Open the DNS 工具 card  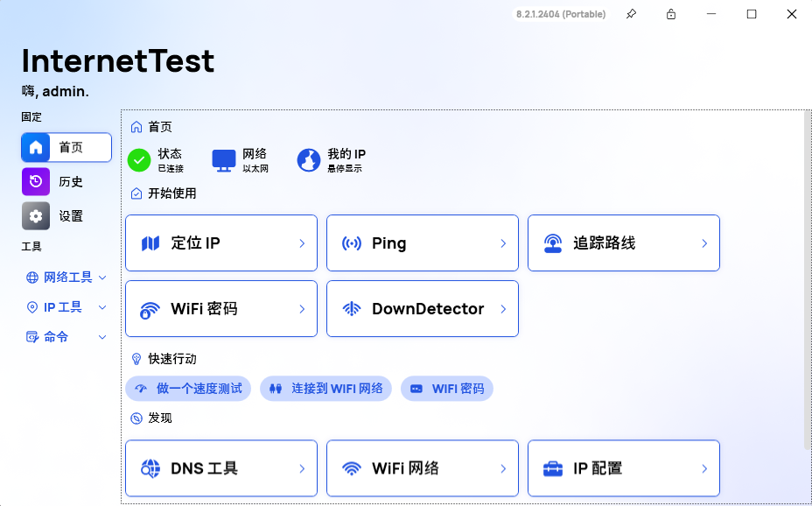[x=220, y=467]
